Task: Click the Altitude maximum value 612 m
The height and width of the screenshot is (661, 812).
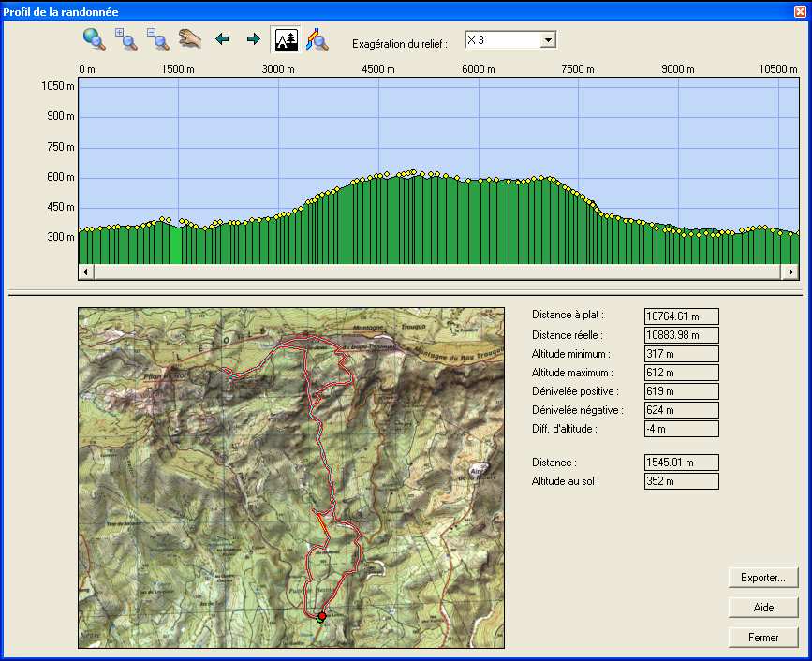Action: coord(682,373)
